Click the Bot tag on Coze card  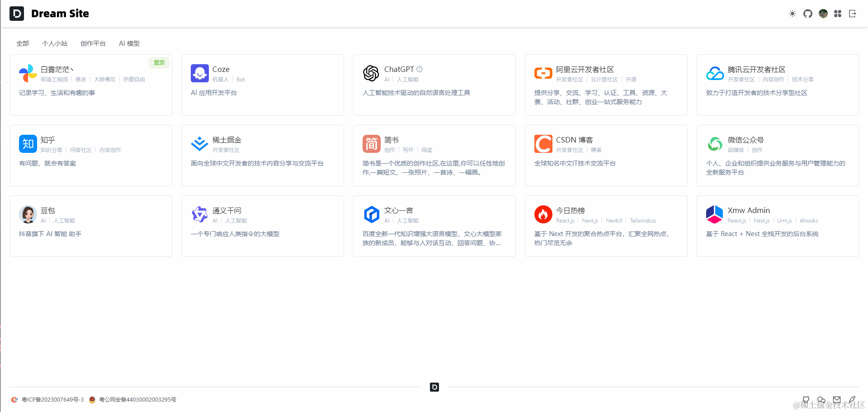pos(241,80)
